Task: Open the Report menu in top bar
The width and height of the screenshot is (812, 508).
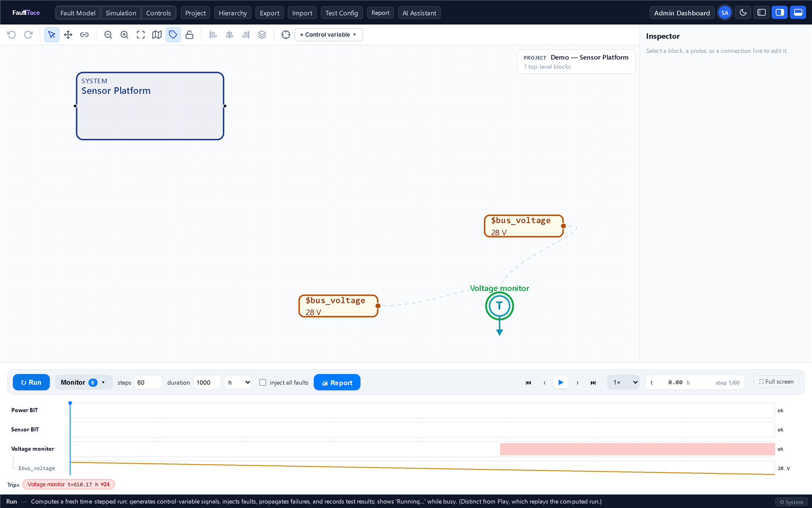Action: (381, 13)
